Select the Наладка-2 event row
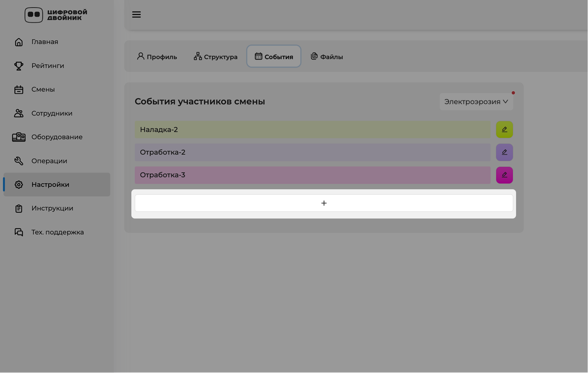 click(312, 129)
